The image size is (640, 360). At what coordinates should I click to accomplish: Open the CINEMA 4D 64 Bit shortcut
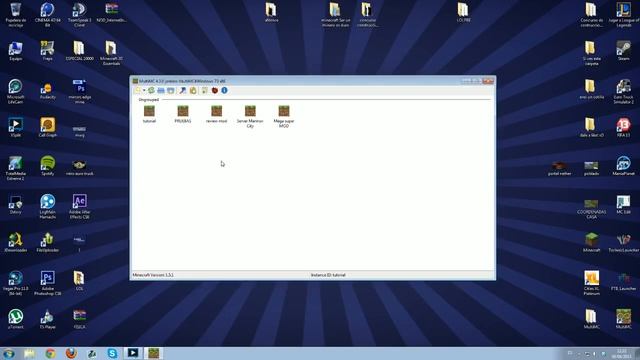click(48, 14)
